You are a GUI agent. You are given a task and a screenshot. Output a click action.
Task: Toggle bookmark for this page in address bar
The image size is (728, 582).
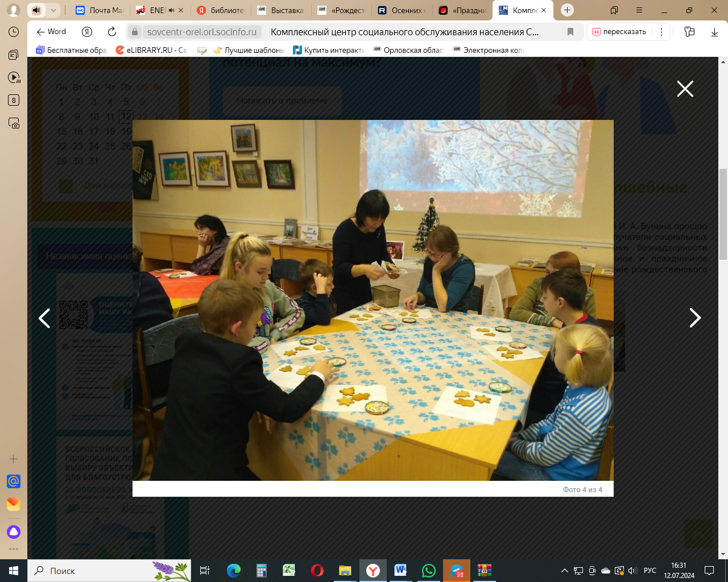tap(570, 32)
